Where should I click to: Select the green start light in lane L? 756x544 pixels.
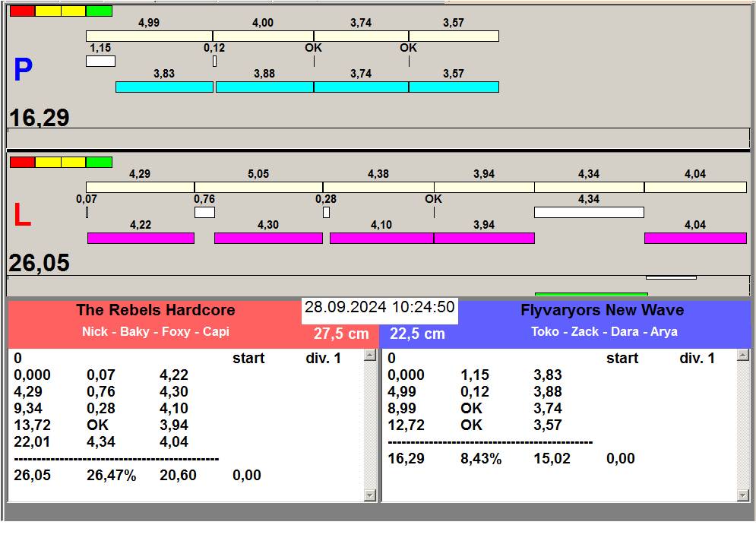[x=99, y=163]
